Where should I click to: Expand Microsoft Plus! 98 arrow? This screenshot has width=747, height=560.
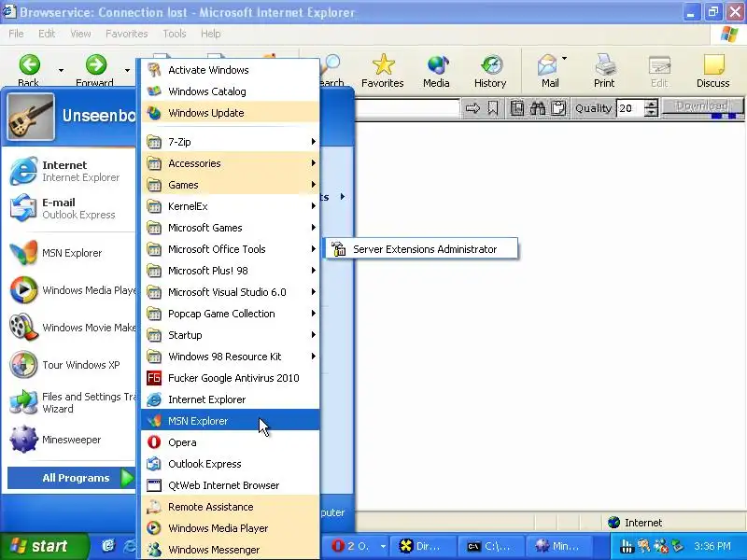coord(313,270)
